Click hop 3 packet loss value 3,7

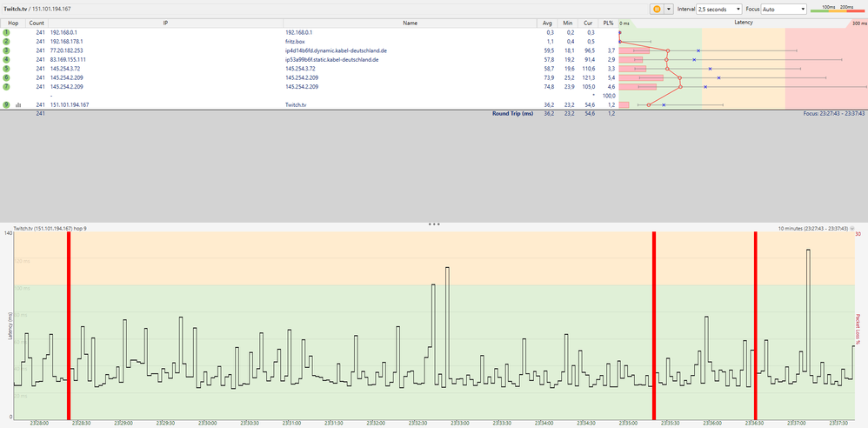coord(611,50)
